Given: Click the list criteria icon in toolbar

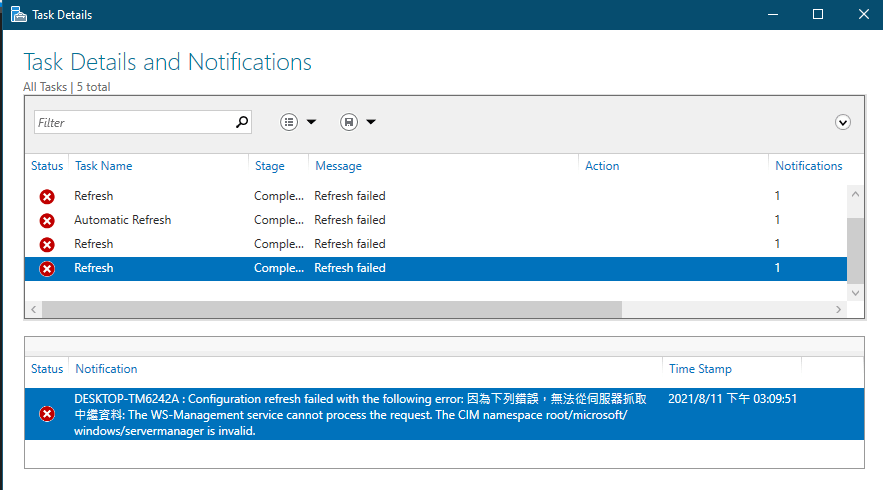Looking at the screenshot, I should click(289, 122).
